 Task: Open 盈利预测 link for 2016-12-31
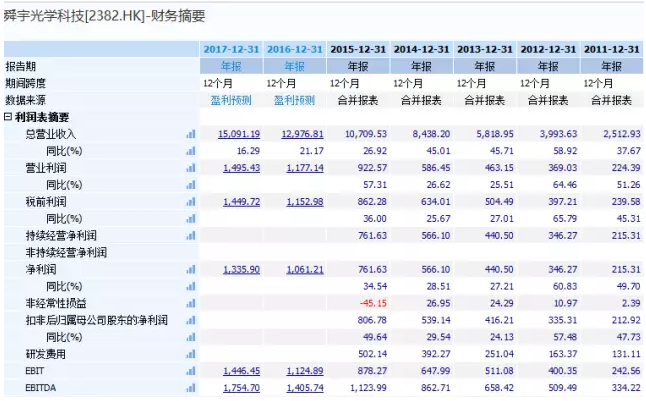295,100
